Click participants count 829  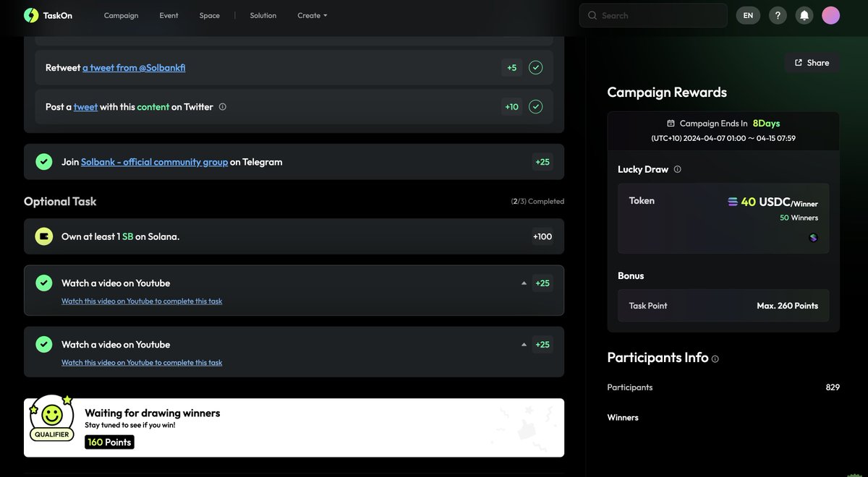coord(833,387)
